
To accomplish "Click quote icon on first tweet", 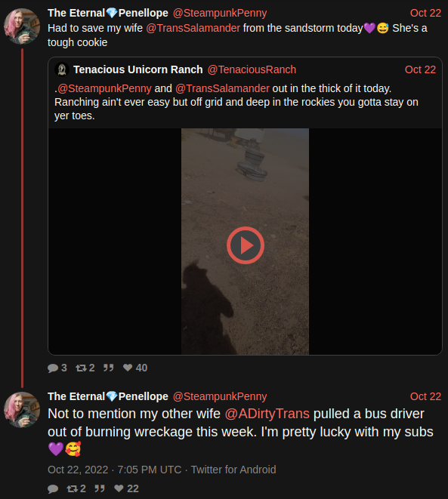I will click(109, 368).
